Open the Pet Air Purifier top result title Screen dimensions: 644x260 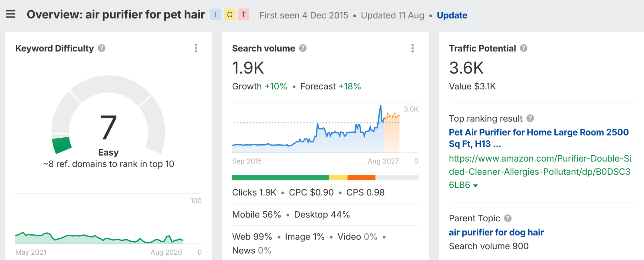539,138
